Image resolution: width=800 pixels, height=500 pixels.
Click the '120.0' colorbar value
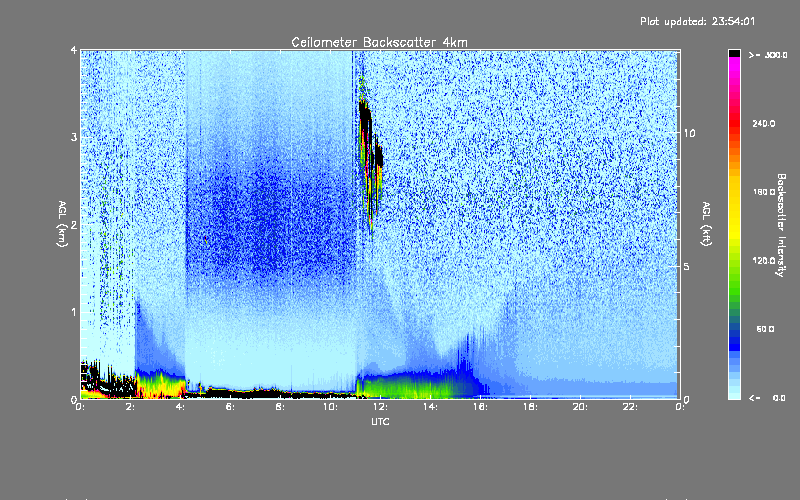(x=764, y=260)
